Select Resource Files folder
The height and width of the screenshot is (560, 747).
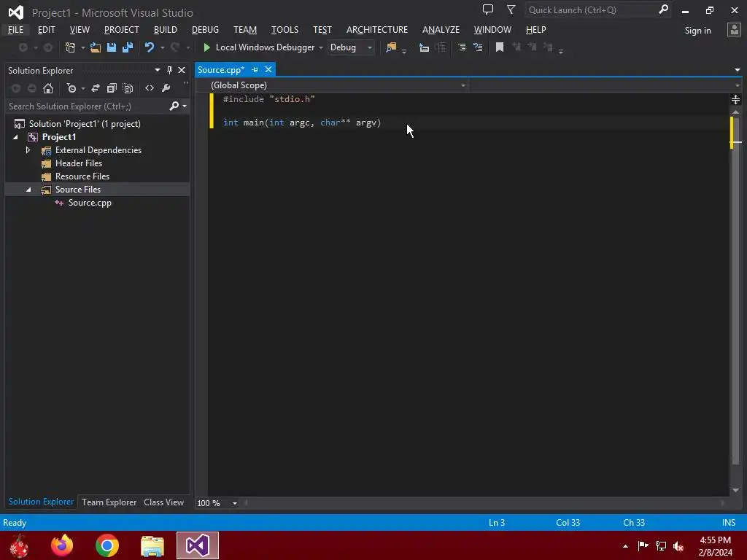[82, 176]
